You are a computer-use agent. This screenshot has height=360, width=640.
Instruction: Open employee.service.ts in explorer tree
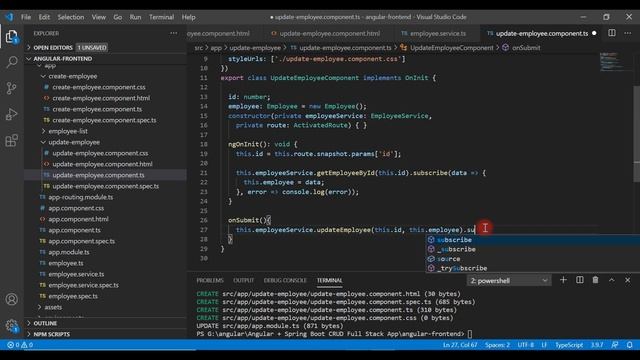point(76,274)
